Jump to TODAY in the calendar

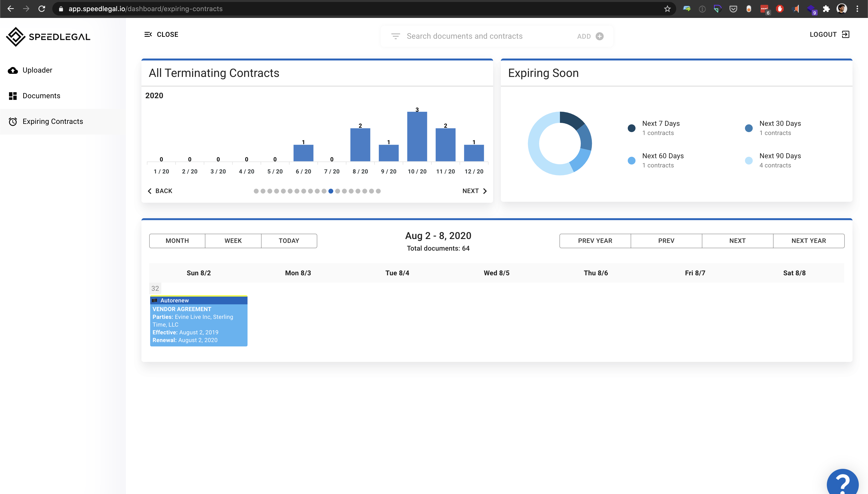[289, 240]
